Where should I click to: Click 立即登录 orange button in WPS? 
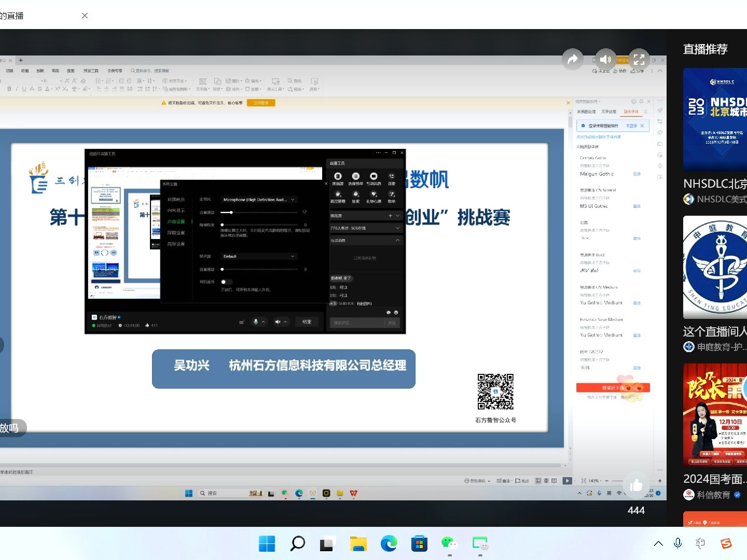(261, 103)
